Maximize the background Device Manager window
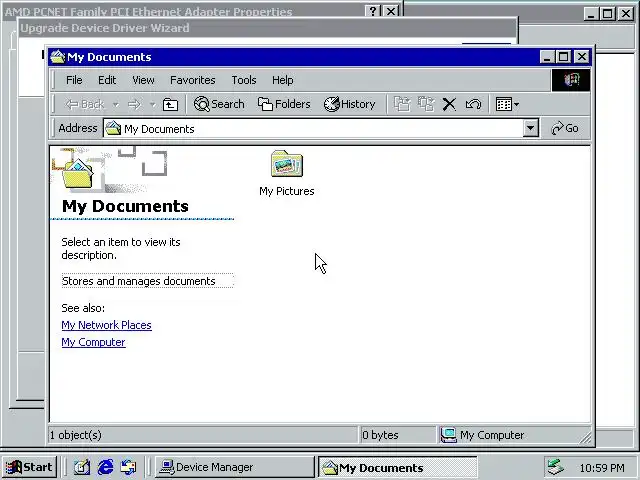 point(607,13)
